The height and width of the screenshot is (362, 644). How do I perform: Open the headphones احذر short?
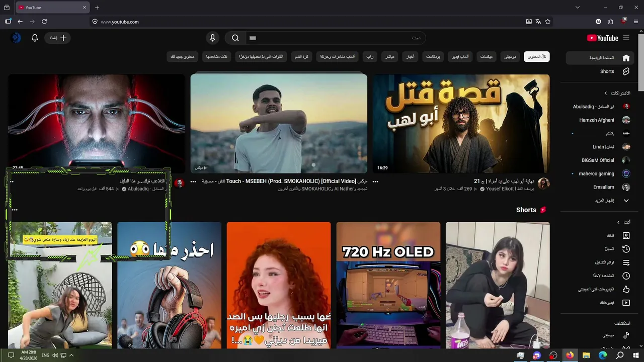tap(169, 285)
